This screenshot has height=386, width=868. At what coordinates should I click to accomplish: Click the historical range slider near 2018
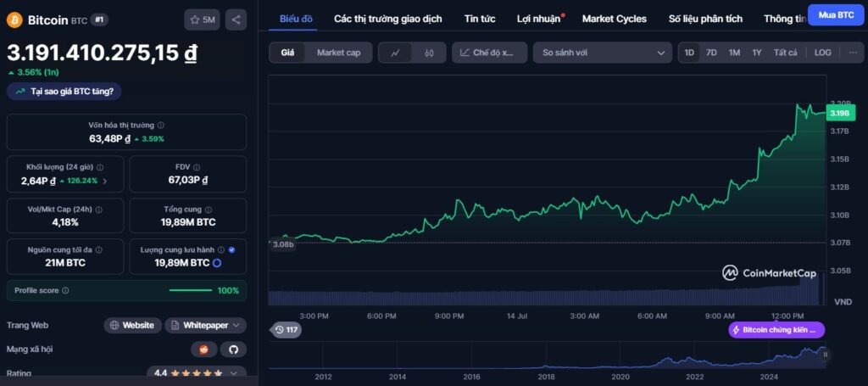[x=546, y=355]
